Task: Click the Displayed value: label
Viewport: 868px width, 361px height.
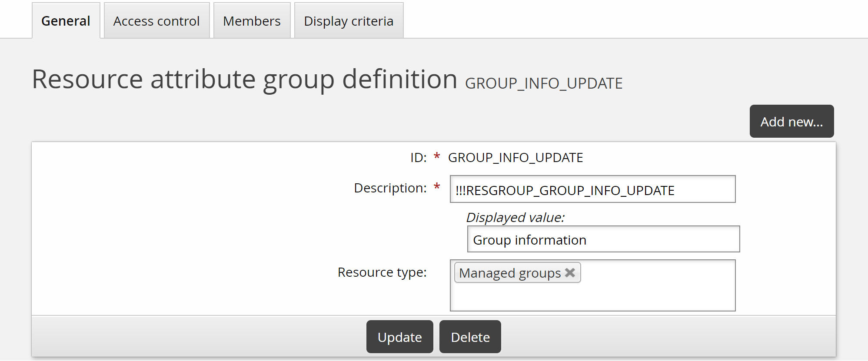Action: [515, 217]
